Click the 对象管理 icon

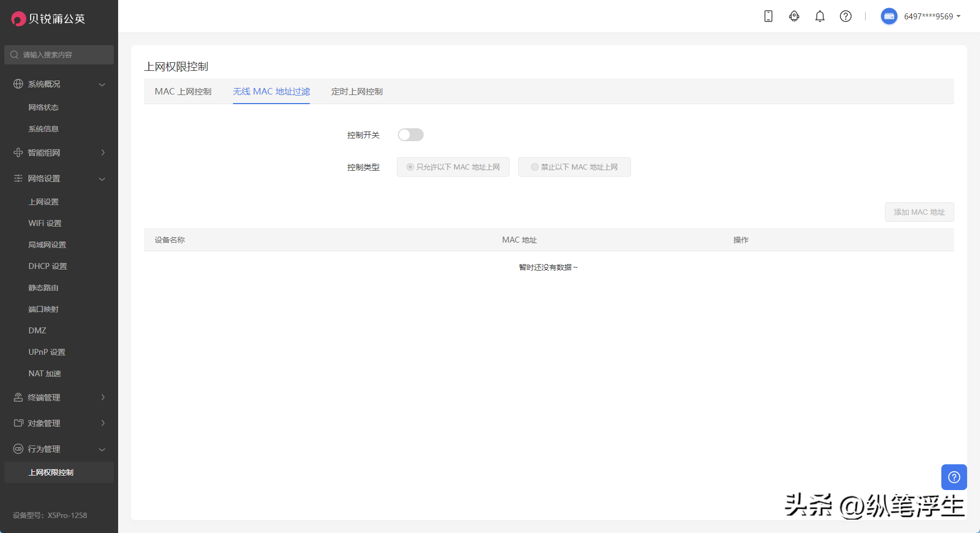[x=18, y=423]
